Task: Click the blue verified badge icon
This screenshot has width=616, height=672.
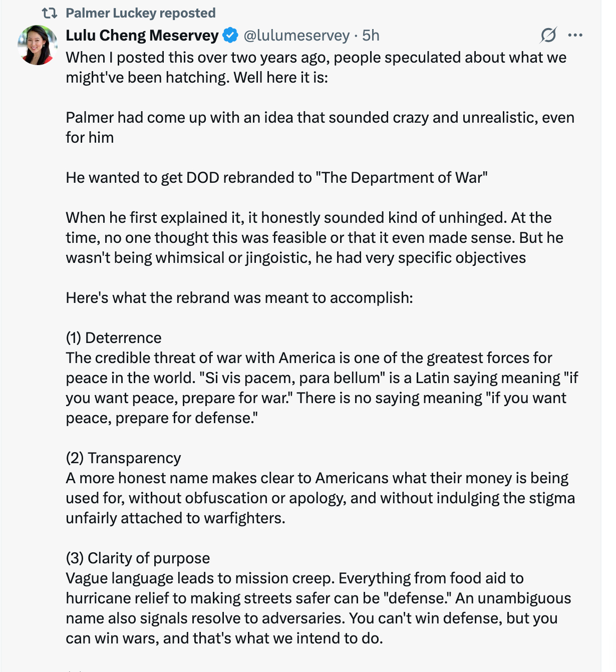Action: pos(230,36)
